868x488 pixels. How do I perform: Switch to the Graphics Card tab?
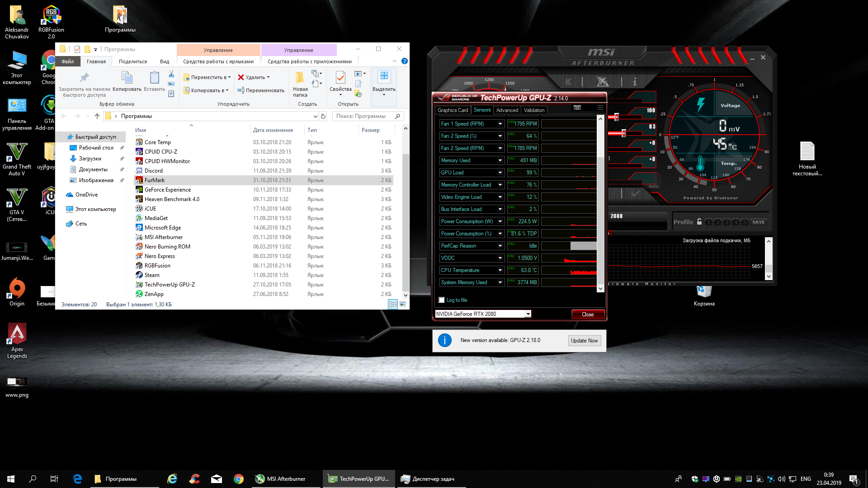[x=453, y=110]
